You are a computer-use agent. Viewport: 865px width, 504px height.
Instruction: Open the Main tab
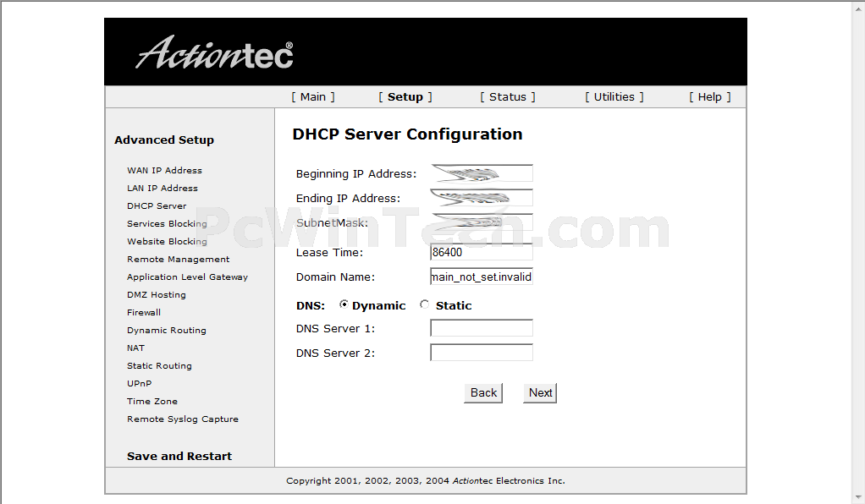coord(313,97)
